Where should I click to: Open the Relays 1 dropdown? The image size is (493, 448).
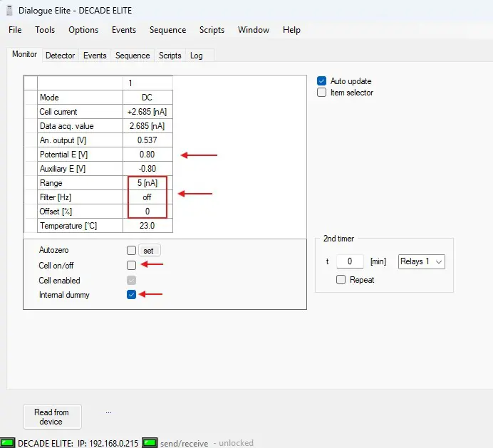point(422,261)
